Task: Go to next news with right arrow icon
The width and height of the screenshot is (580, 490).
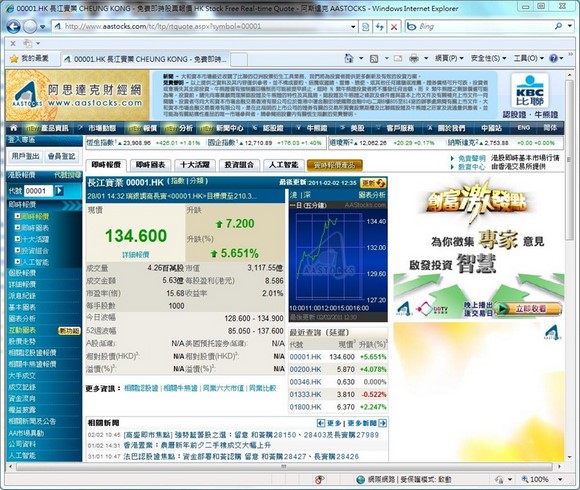Action: pos(383,423)
